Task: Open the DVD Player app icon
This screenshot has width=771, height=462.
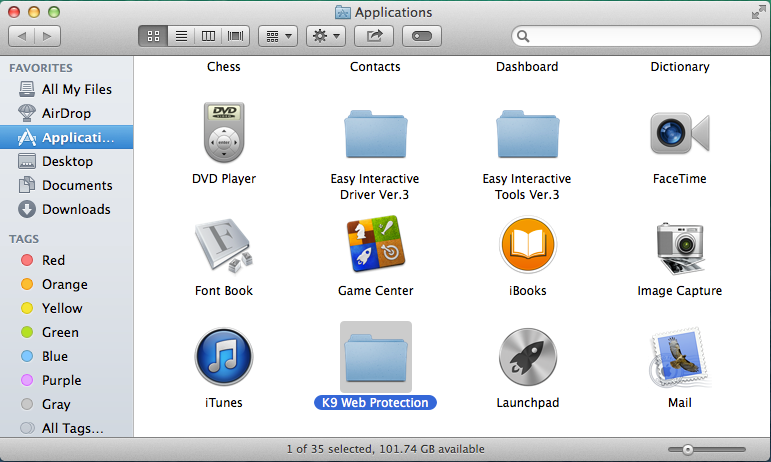Action: [x=224, y=132]
